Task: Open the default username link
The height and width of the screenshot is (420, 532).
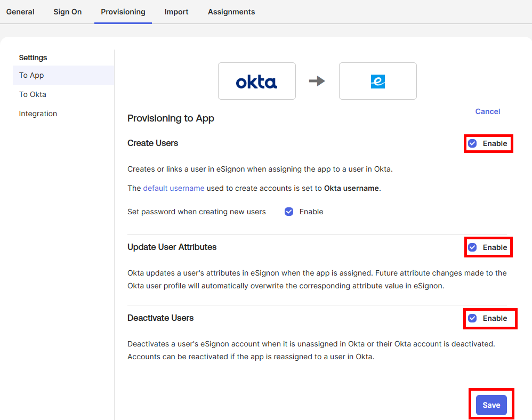Action: (x=174, y=188)
